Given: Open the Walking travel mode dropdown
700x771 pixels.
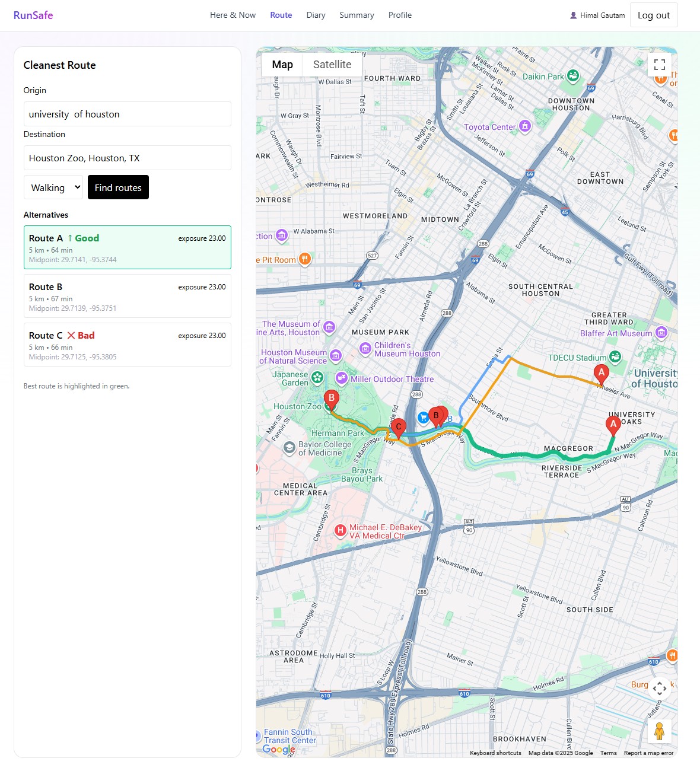Looking at the screenshot, I should click(53, 187).
